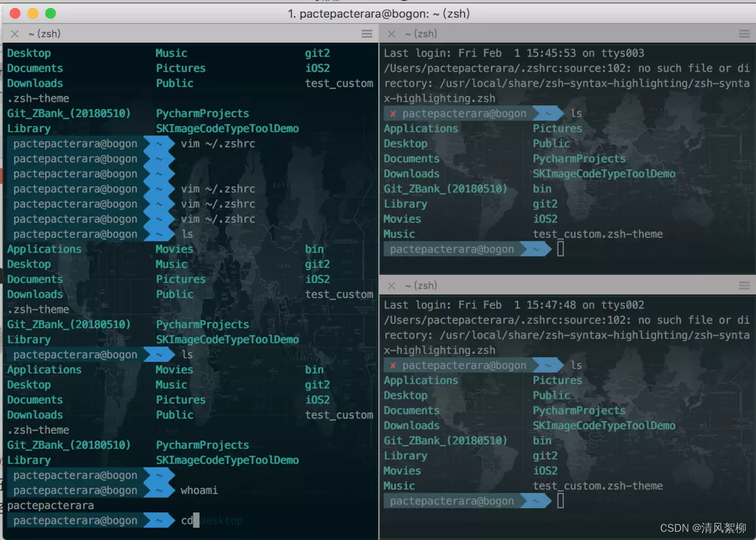
Task: Click the yellow minimize window button
Action: [x=33, y=13]
